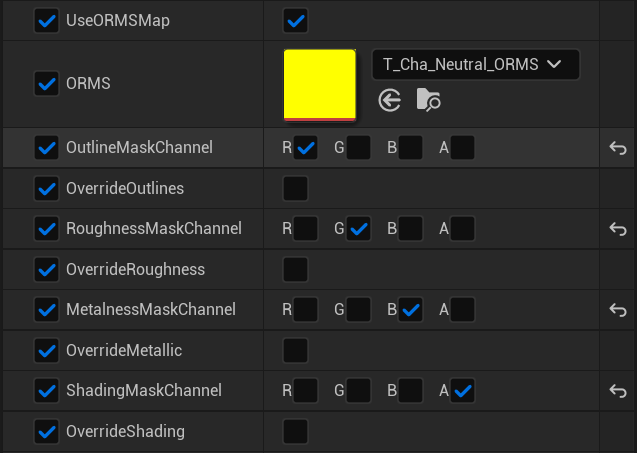Uncheck the UseORMSMap value checkbox
This screenshot has width=637, height=453.
(x=295, y=20)
